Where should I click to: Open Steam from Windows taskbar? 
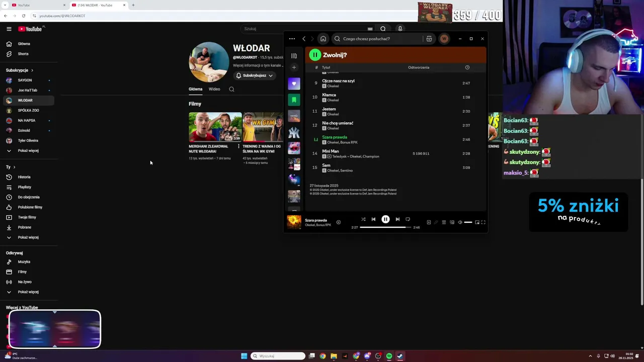click(x=400, y=356)
